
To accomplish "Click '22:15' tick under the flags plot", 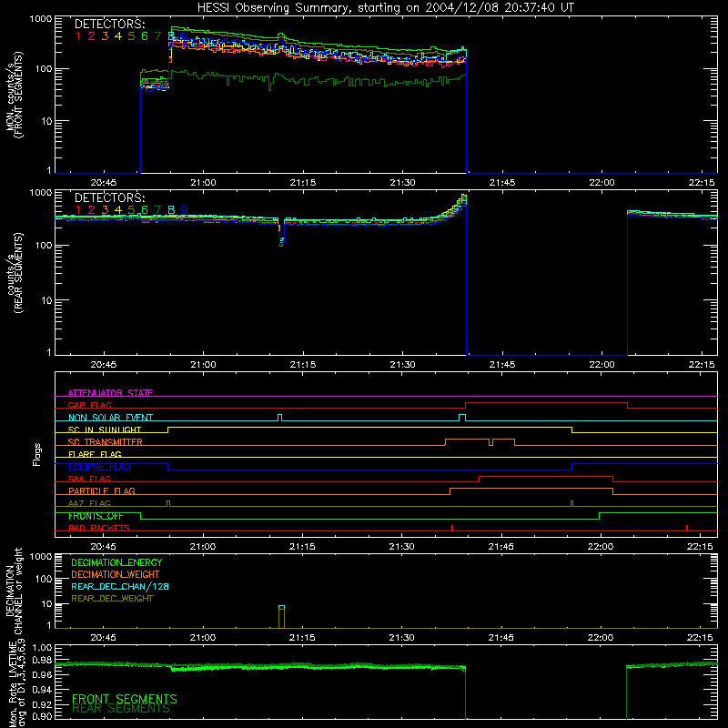I will (700, 547).
